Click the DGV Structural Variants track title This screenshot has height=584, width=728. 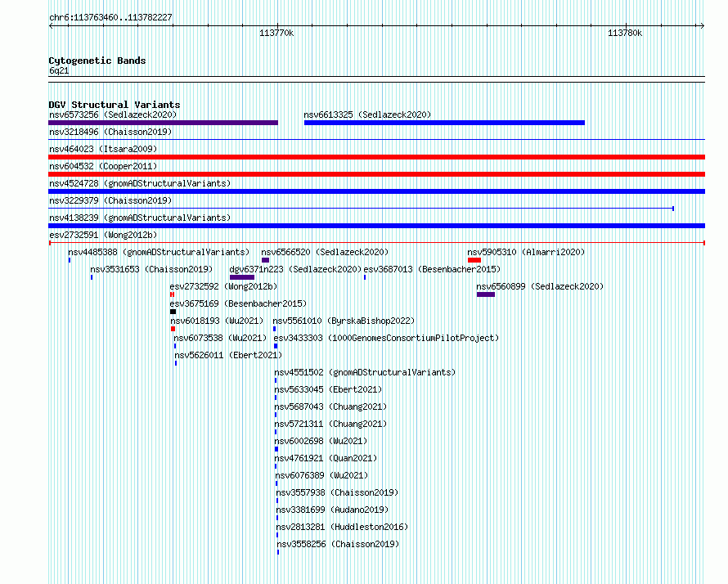115,105
